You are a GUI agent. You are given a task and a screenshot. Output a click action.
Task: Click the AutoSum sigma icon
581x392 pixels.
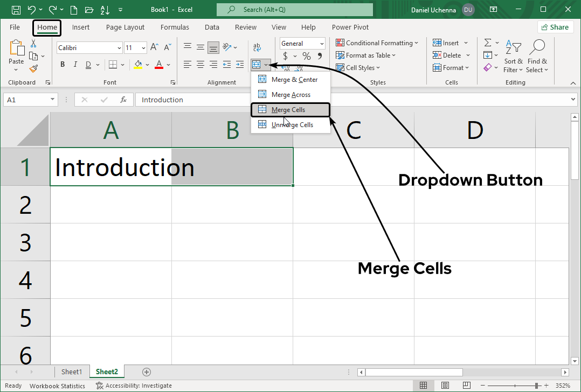(x=487, y=43)
